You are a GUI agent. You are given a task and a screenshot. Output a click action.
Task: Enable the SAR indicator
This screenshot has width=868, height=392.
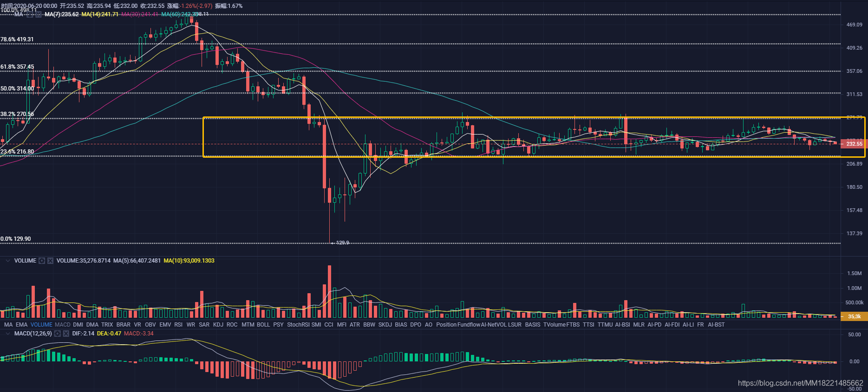point(204,325)
